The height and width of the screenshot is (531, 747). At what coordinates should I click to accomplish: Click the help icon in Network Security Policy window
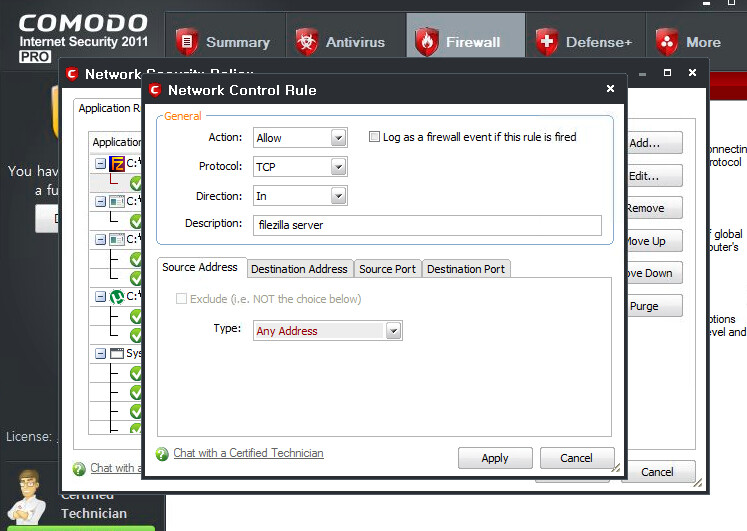(x=79, y=469)
